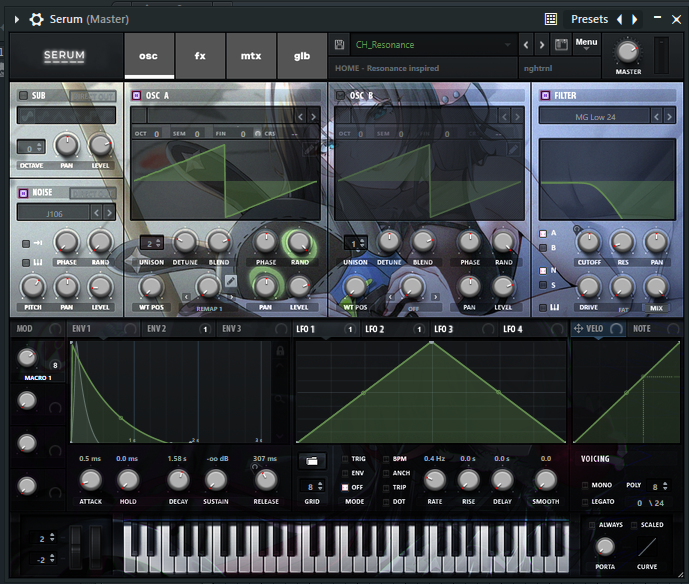Adjust the POLY voice count stepper
Image resolution: width=689 pixels, height=584 pixels.
tap(659, 486)
